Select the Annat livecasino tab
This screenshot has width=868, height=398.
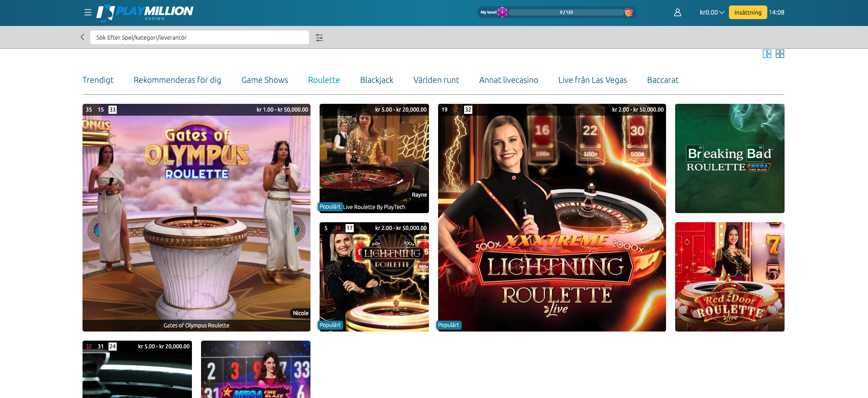tap(509, 80)
